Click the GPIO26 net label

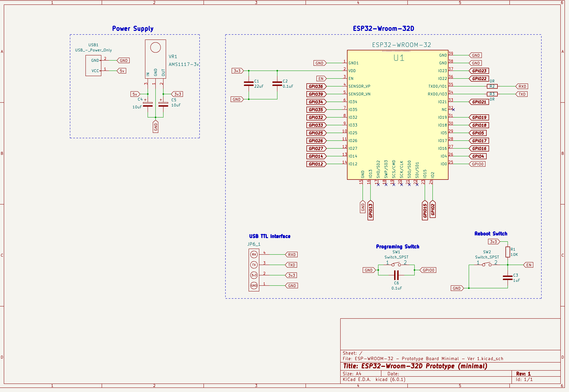316,141
